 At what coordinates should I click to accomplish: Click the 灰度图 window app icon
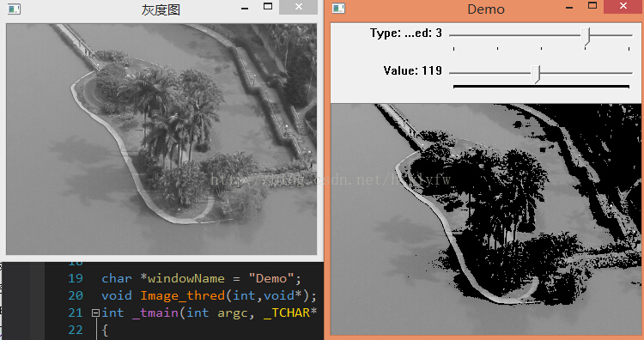tap(14, 9)
